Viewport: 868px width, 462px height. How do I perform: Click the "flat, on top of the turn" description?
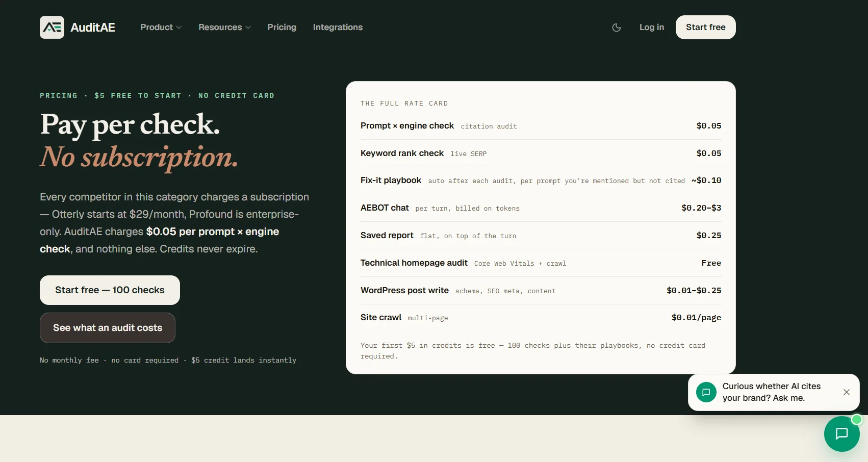pyautogui.click(x=468, y=236)
